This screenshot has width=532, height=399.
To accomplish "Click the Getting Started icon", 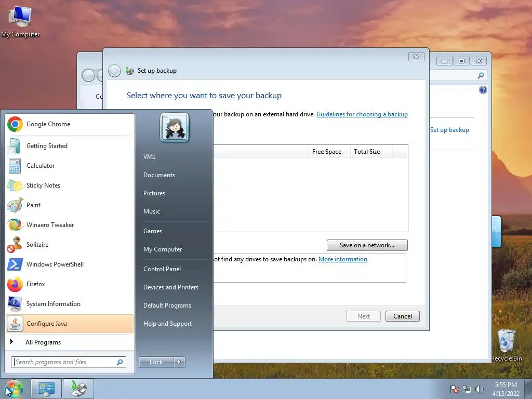I will tap(15, 146).
